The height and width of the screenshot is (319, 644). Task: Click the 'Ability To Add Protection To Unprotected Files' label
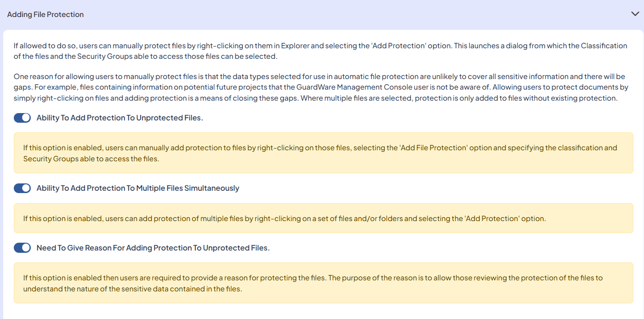point(120,118)
